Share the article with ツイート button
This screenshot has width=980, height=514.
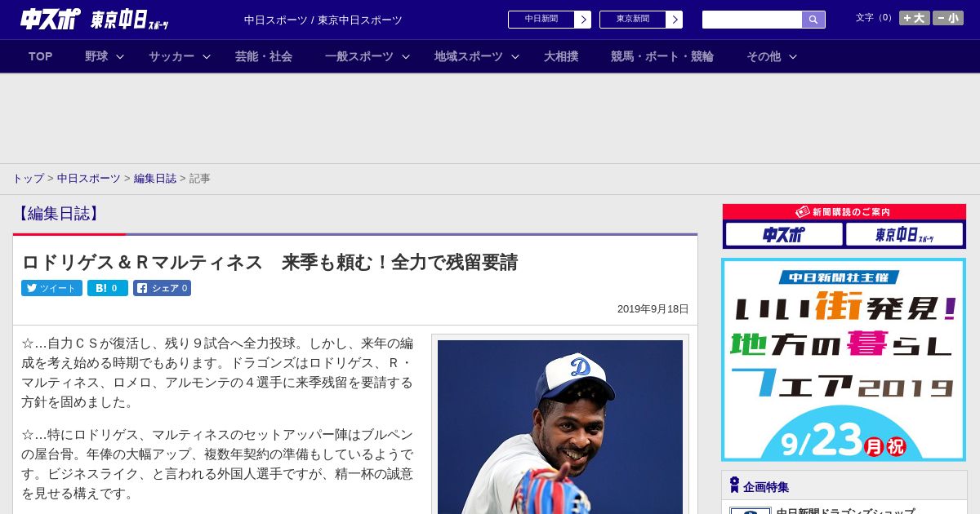point(51,288)
